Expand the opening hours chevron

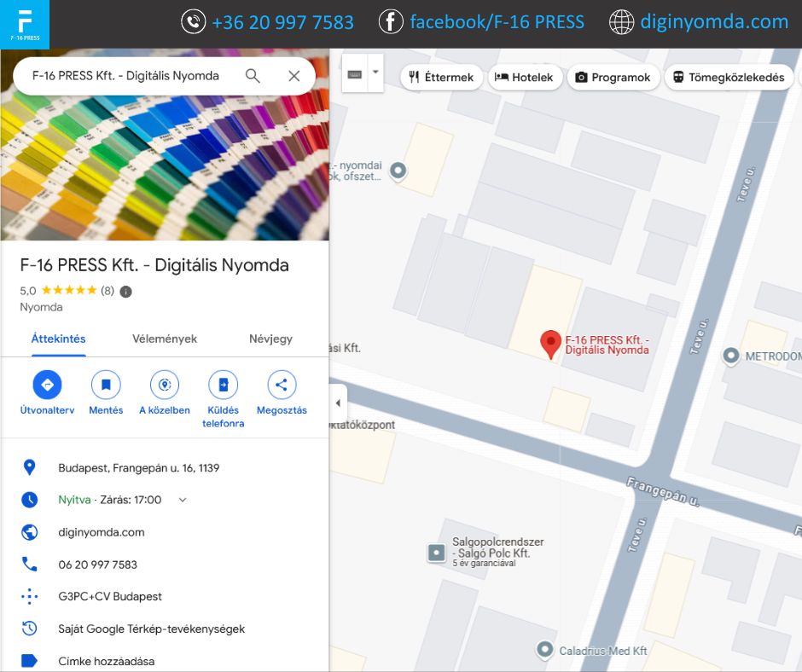click(x=182, y=501)
